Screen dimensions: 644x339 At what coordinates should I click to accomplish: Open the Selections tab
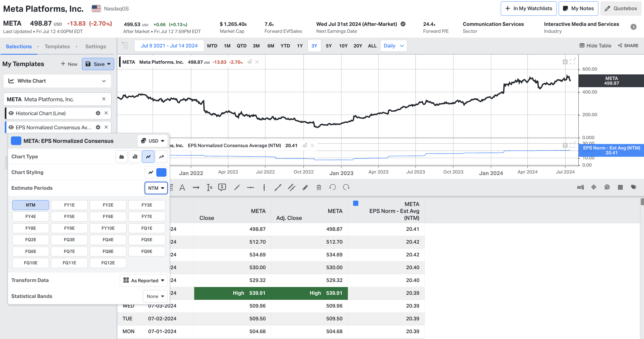pyautogui.click(x=19, y=46)
